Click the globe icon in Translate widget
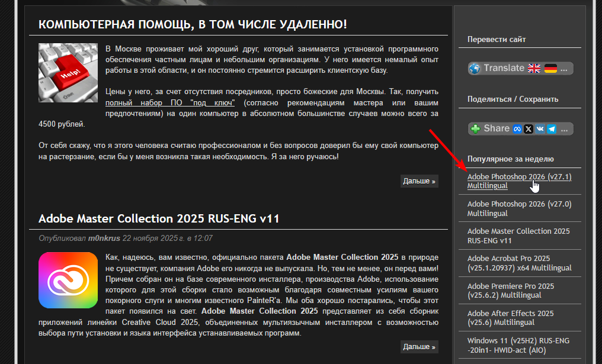602x364 pixels. tap(475, 69)
